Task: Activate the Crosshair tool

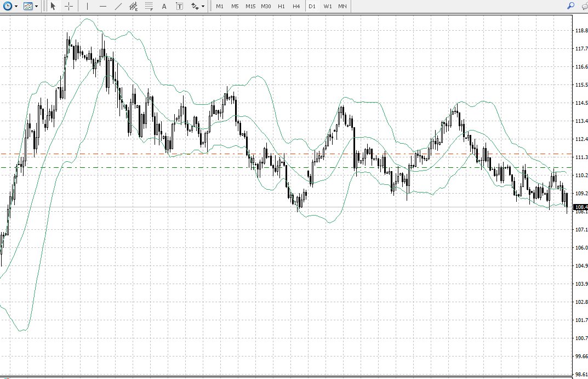Action: tap(68, 6)
